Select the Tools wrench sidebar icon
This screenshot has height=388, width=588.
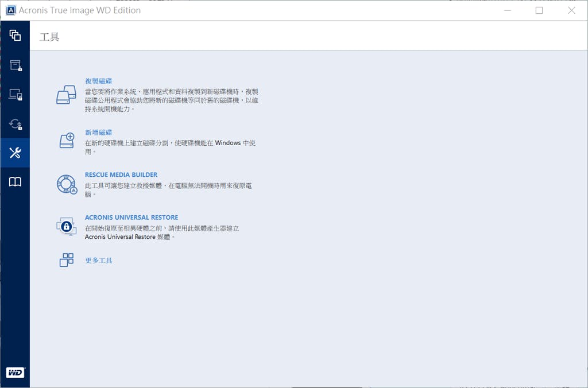15,153
